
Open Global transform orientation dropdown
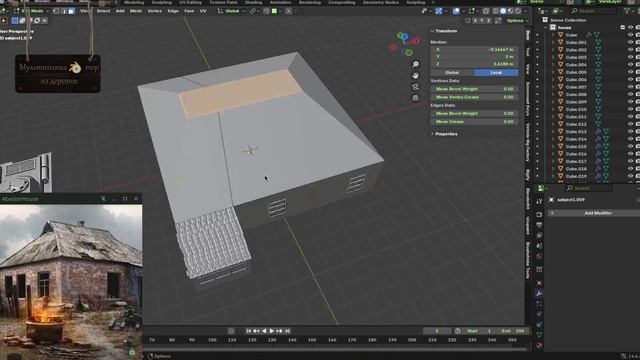tap(232, 11)
